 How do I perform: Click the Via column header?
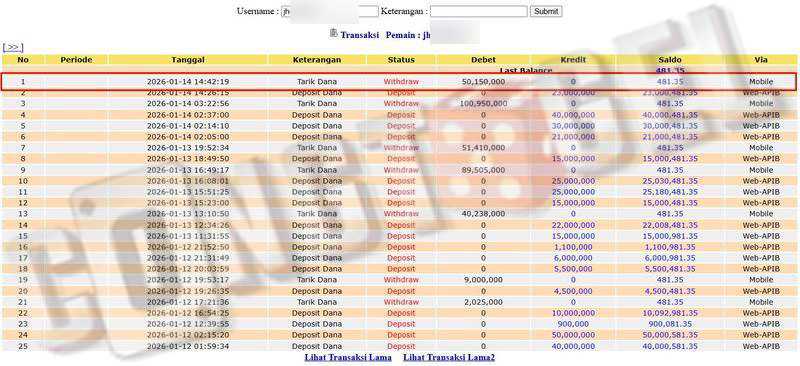tap(761, 60)
